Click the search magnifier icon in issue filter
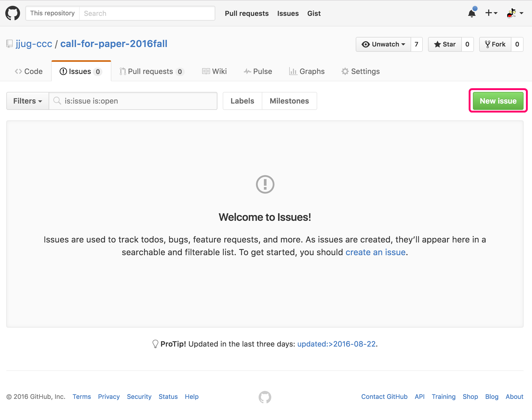The width and height of the screenshot is (532, 420). tap(57, 101)
